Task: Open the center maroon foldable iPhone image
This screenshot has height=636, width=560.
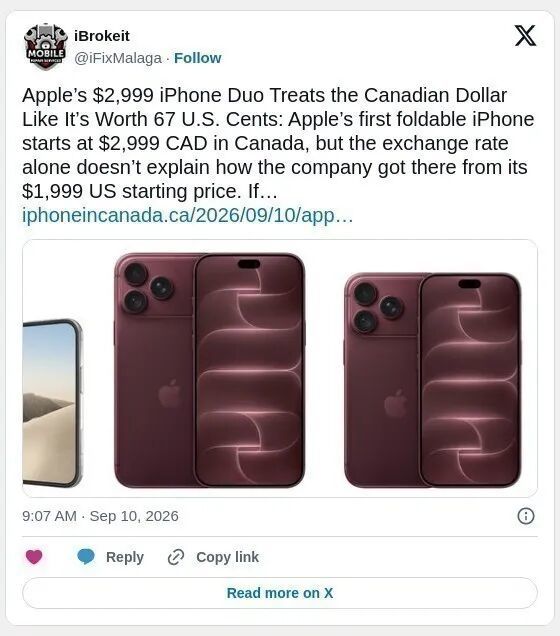Action: pos(209,370)
